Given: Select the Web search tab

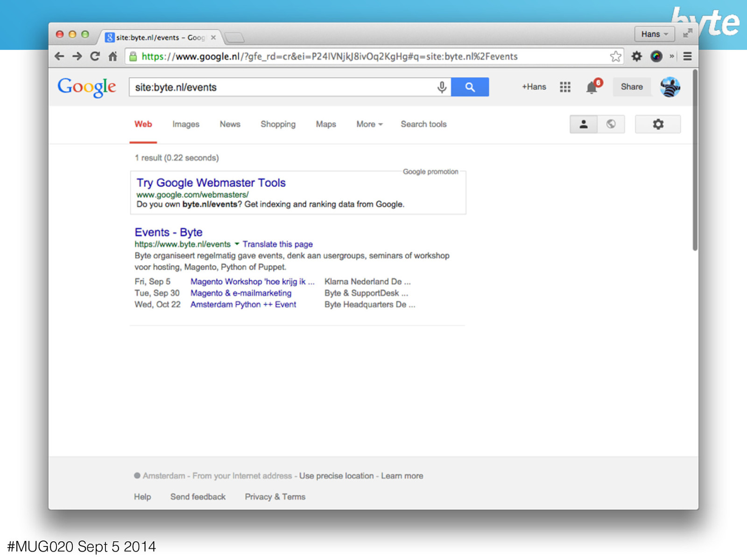Looking at the screenshot, I should tap(143, 124).
